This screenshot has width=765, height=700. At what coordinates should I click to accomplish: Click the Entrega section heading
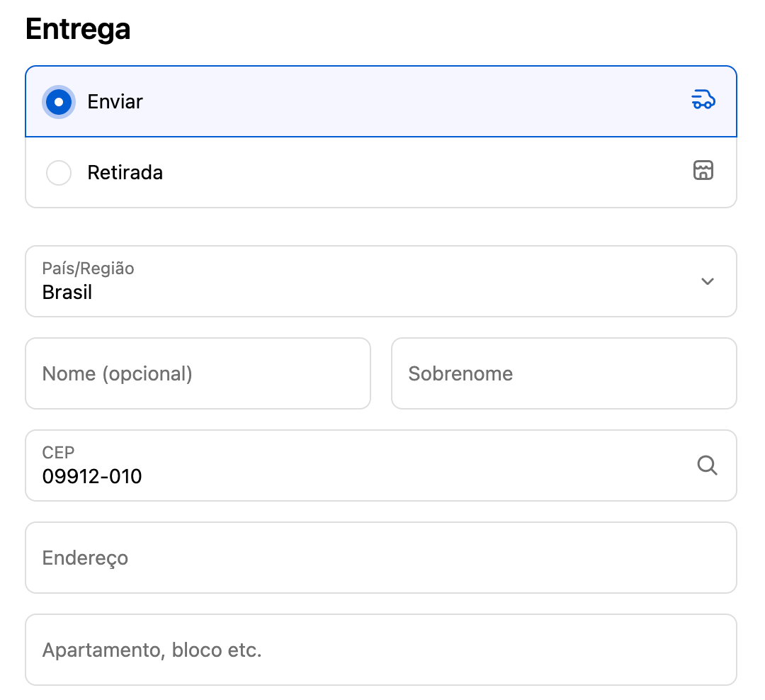(78, 30)
